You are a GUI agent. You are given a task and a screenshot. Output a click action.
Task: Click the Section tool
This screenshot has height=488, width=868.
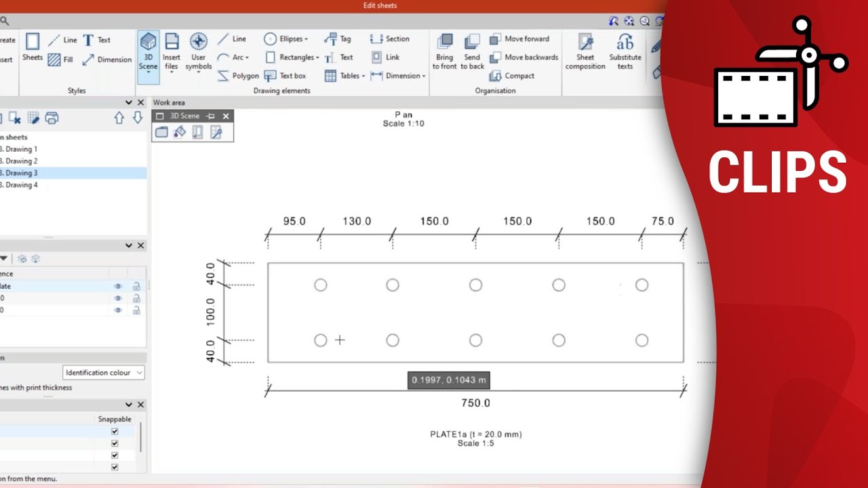click(x=390, y=39)
